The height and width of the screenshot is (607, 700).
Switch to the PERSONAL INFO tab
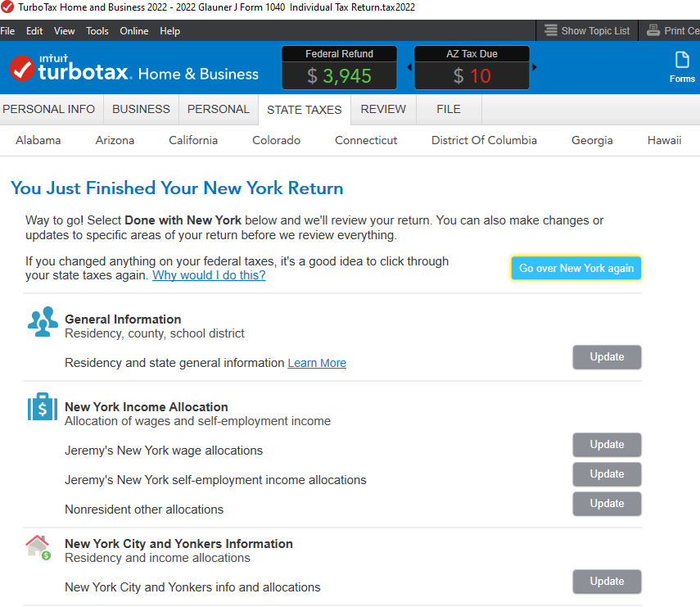(x=52, y=110)
